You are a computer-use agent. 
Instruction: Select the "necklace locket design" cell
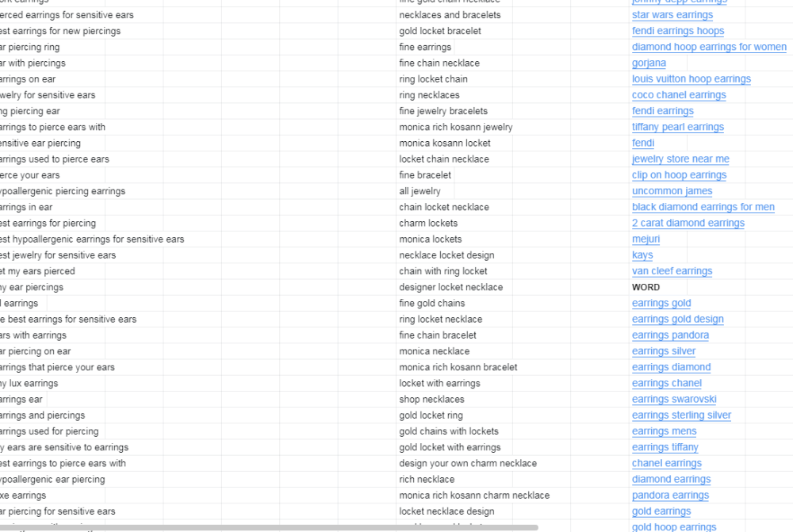pos(446,255)
